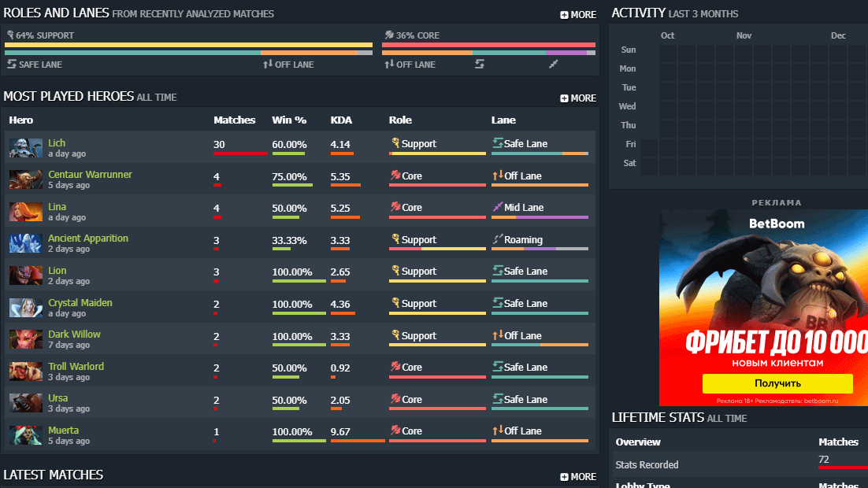Click the Safe Lane icon for Crystal Maiden

(497, 304)
